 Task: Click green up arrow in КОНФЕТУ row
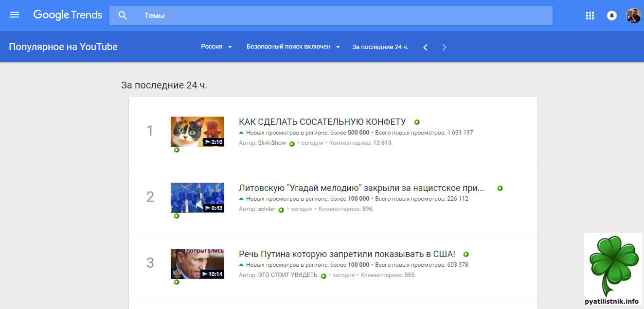pos(241,133)
